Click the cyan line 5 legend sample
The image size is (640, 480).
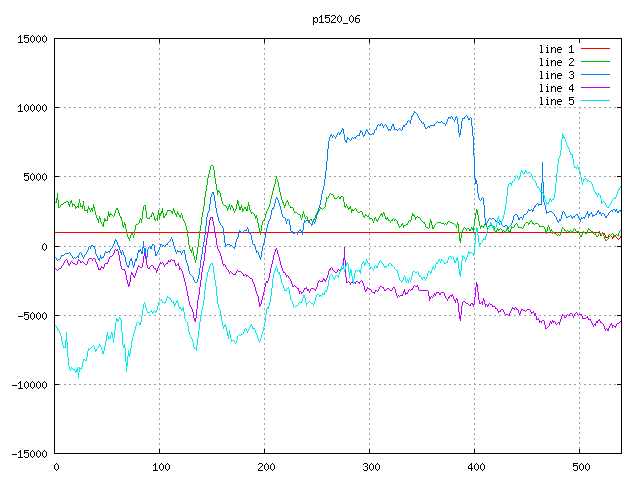(x=595, y=101)
